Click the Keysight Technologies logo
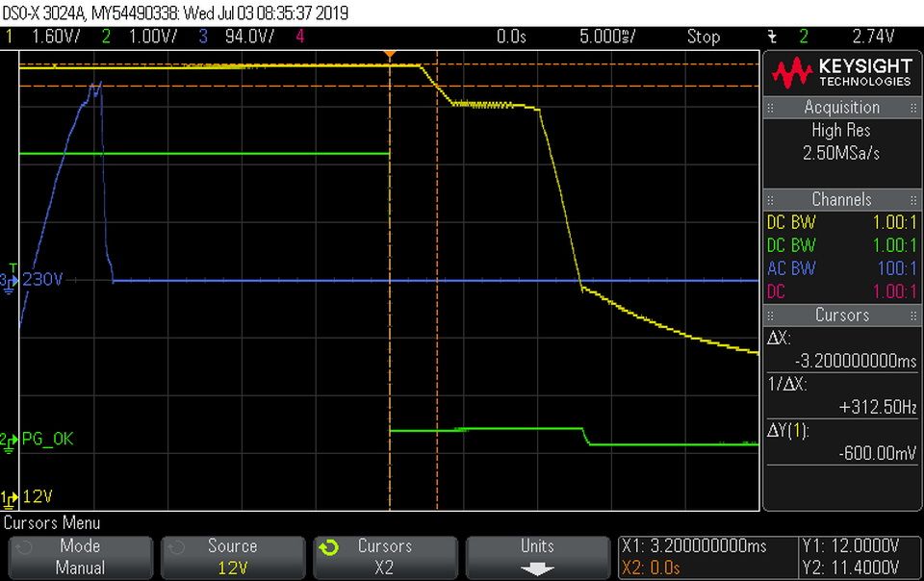The height and width of the screenshot is (581, 924). 841,73
